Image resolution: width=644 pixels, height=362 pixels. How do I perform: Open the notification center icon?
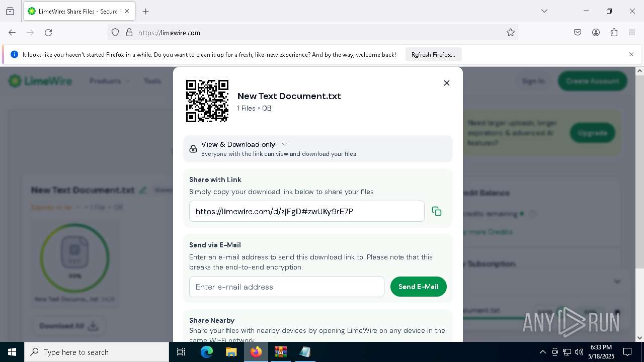628,352
